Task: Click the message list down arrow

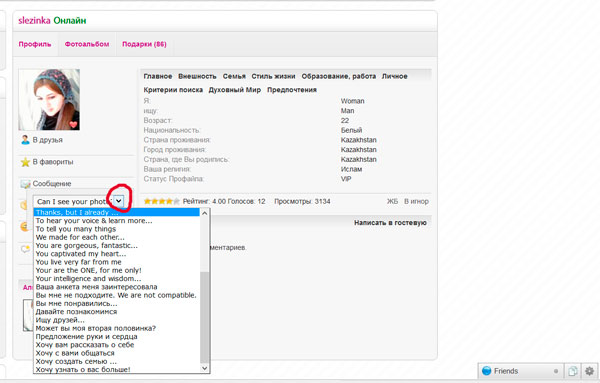Action: pyautogui.click(x=205, y=368)
